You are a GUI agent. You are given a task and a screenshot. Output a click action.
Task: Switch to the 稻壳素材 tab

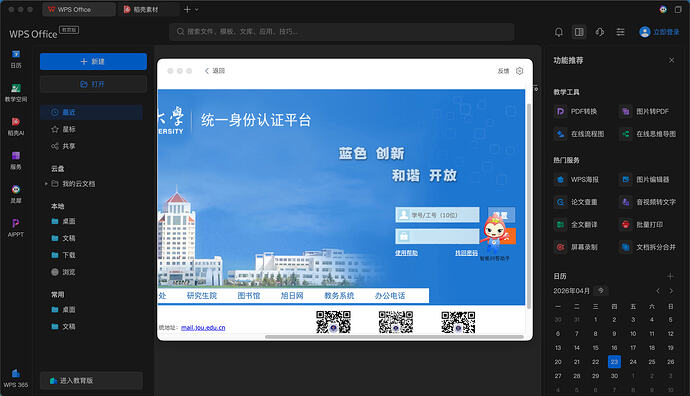click(149, 9)
